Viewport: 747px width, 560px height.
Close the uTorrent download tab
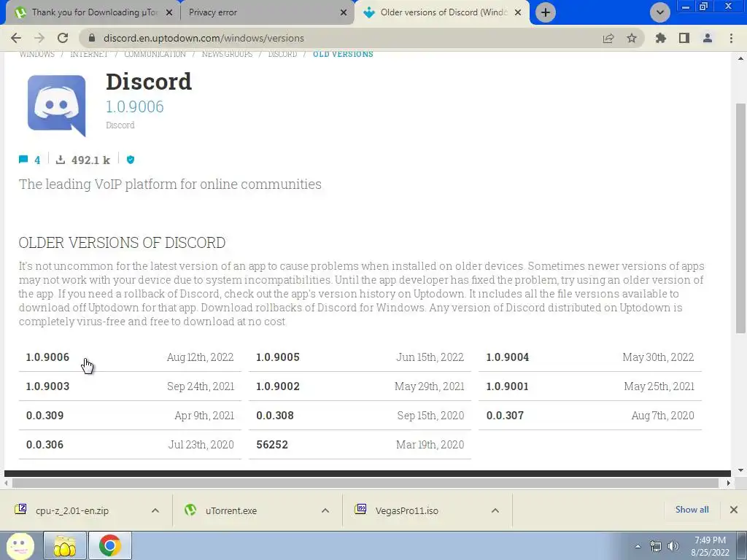[169, 13]
